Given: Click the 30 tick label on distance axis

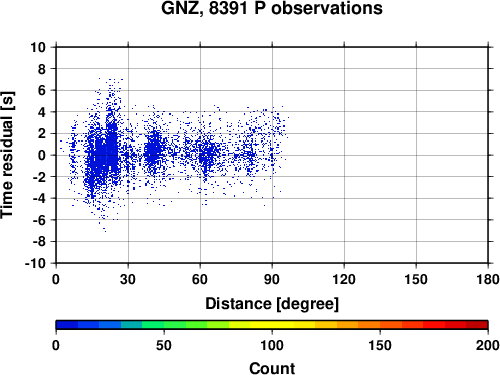Looking at the screenshot, I should click(128, 279).
